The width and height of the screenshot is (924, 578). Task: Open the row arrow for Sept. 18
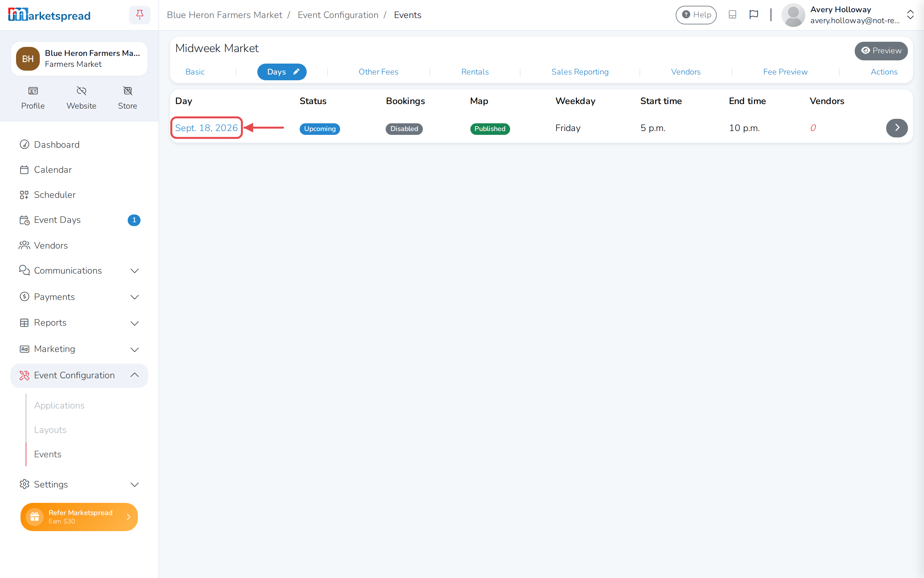896,128
